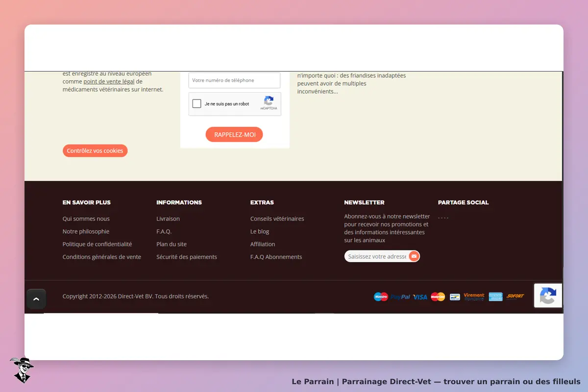Viewport: 588px width, 392px height.
Task: Submit newsletter email with envelope icon button
Action: click(414, 256)
